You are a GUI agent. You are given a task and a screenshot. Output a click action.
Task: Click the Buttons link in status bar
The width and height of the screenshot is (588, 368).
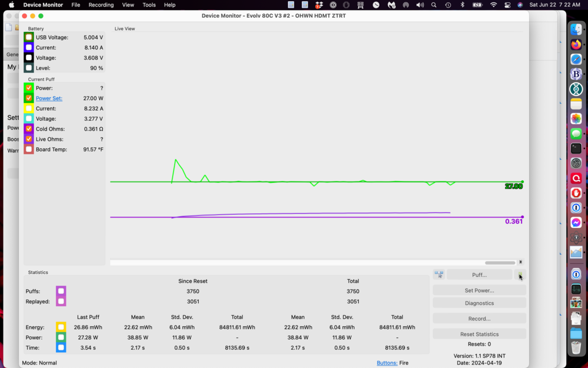[x=387, y=363]
